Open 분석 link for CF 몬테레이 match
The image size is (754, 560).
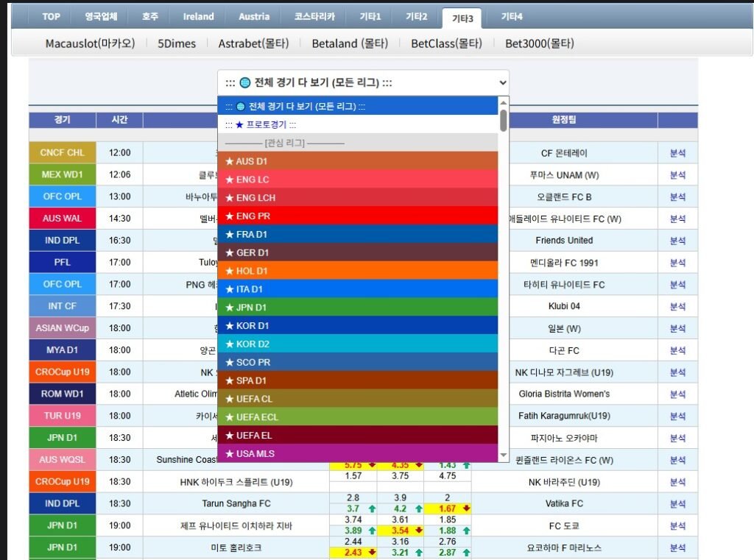[x=677, y=153]
